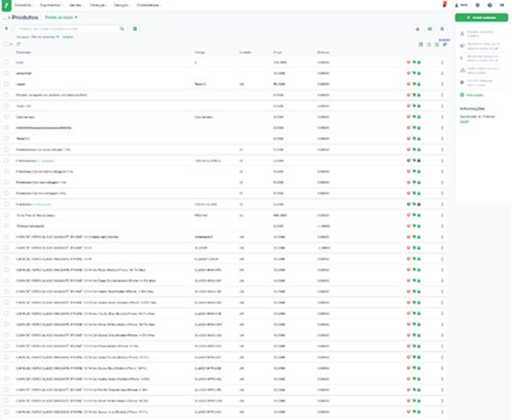
Task: Open the dropdown arrow next to select-all checkbox
Action: (12, 44)
